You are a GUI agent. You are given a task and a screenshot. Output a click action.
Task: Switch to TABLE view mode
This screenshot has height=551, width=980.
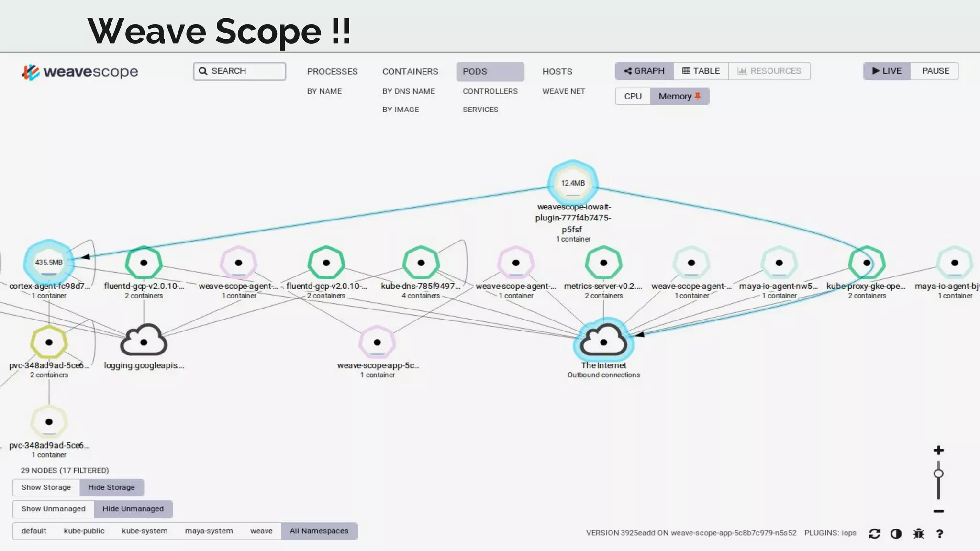701,71
